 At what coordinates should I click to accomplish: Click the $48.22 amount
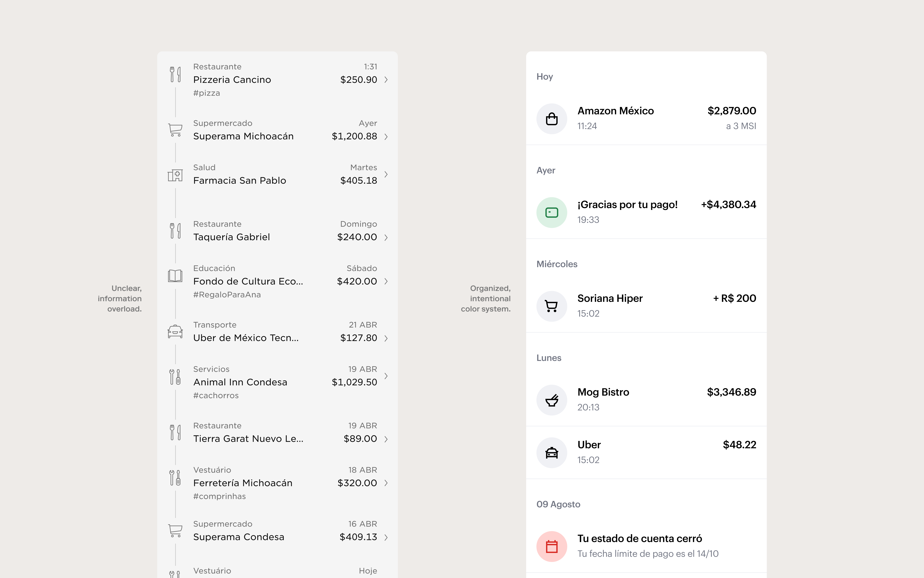click(x=739, y=445)
